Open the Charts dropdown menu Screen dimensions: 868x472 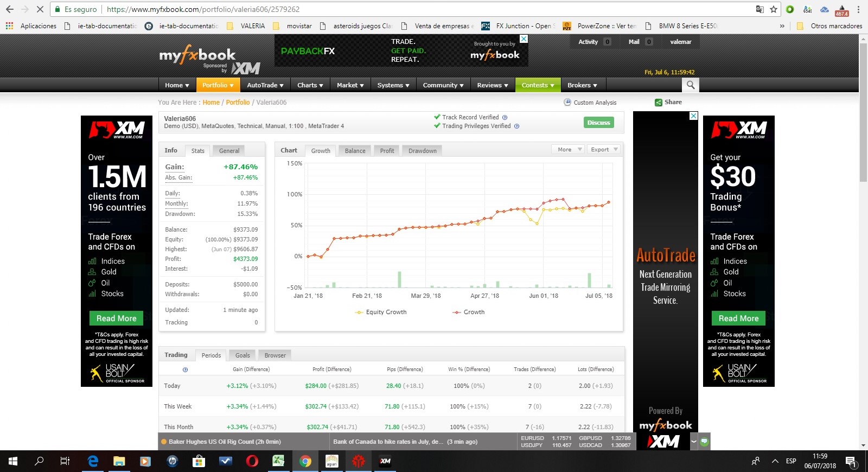pos(310,85)
